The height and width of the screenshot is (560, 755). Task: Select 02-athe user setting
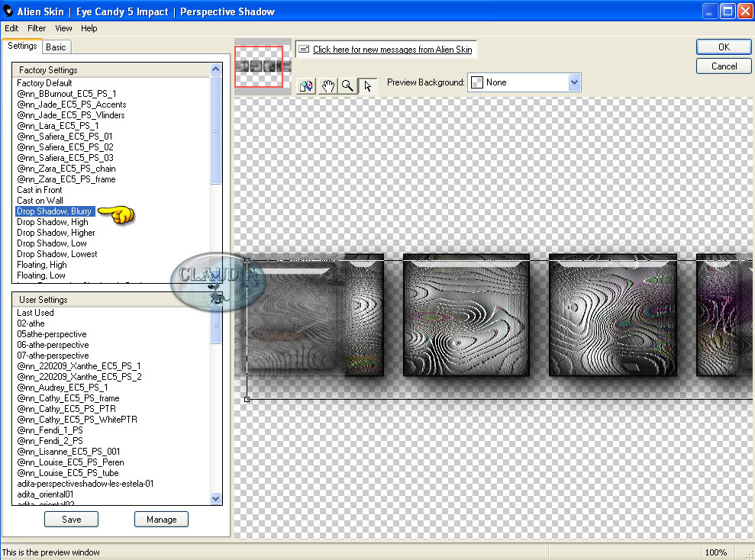coord(31,323)
